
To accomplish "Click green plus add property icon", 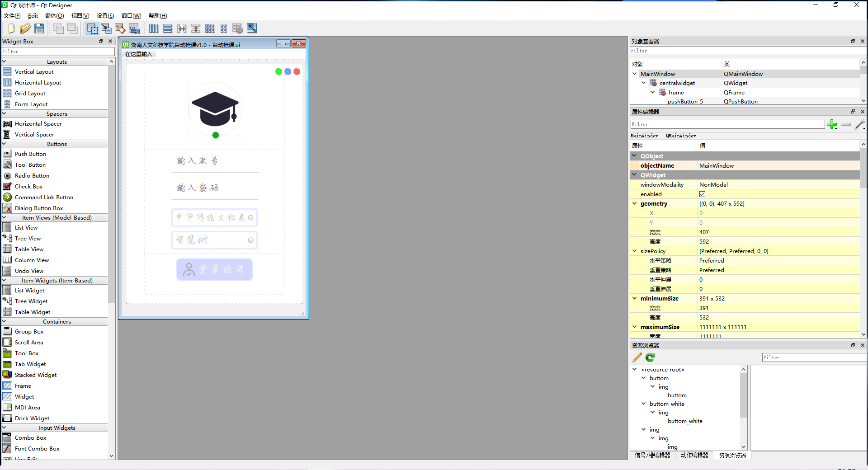I will [831, 124].
